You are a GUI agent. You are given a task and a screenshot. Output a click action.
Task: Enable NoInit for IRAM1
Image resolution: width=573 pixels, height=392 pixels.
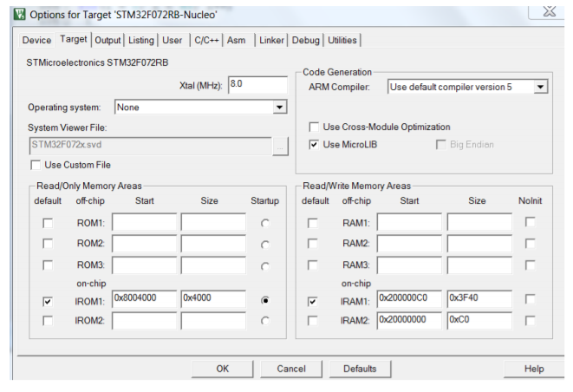coord(530,298)
